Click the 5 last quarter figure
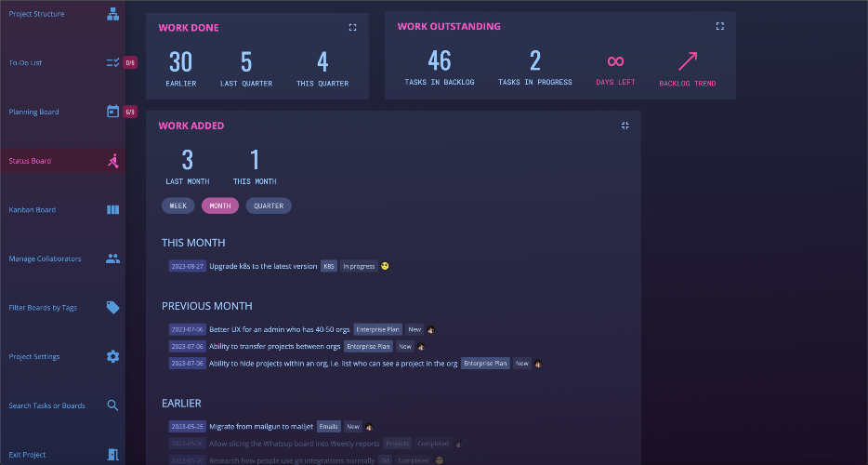Screen dimensions: 868x465 (246, 62)
